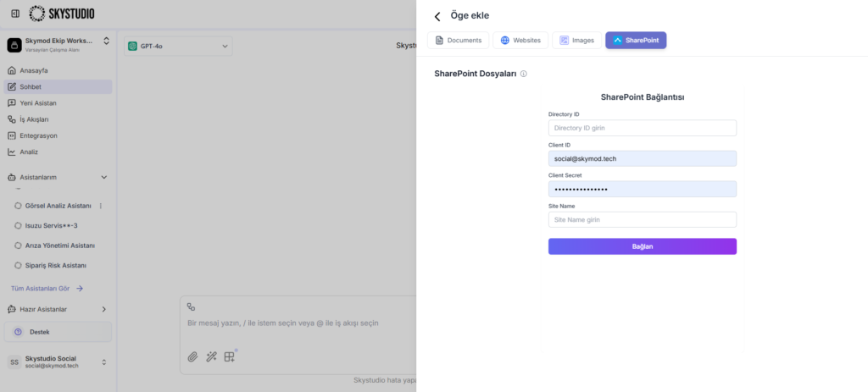Switch to the Documents tab
The image size is (868, 392).
pos(459,40)
